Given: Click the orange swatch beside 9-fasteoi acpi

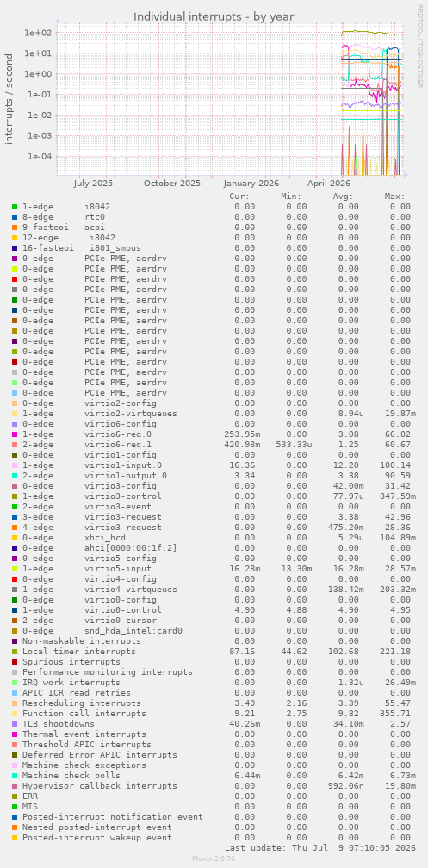Looking at the screenshot, I should pos(15,228).
